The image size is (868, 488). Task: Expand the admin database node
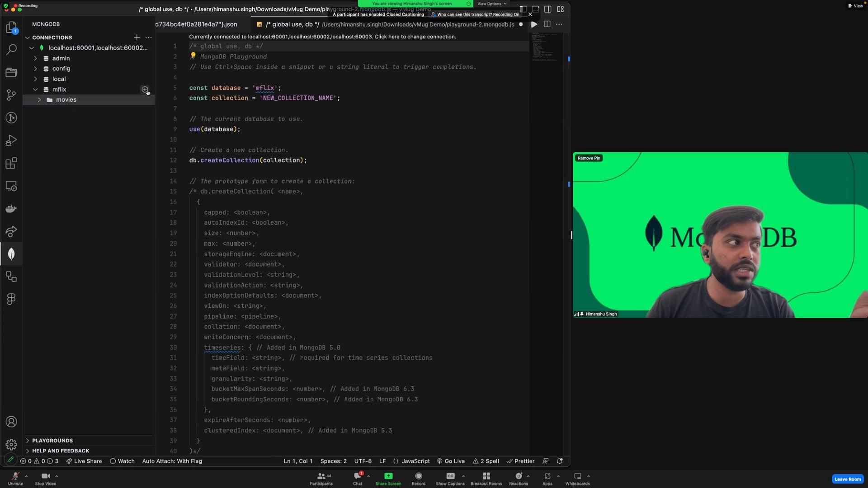point(36,58)
